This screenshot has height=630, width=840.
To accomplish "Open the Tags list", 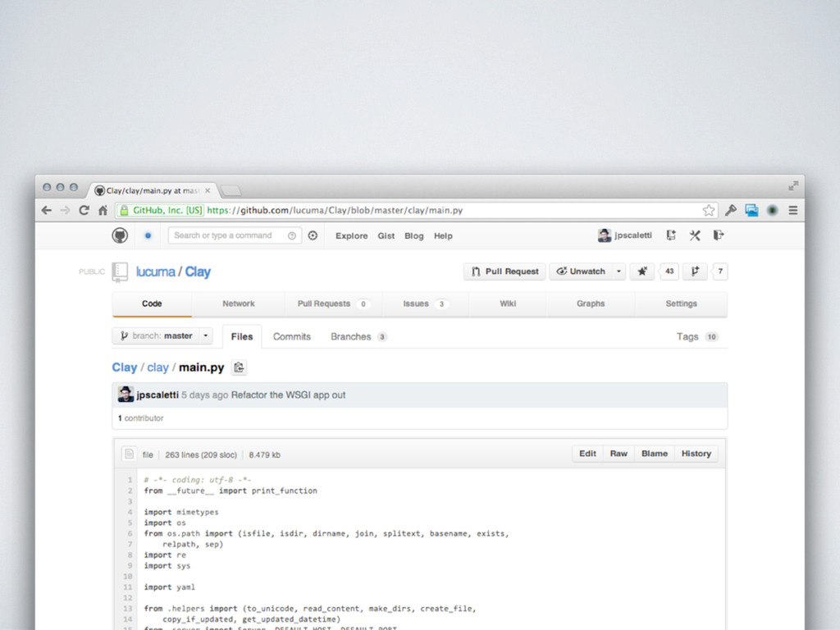I will pyautogui.click(x=697, y=336).
